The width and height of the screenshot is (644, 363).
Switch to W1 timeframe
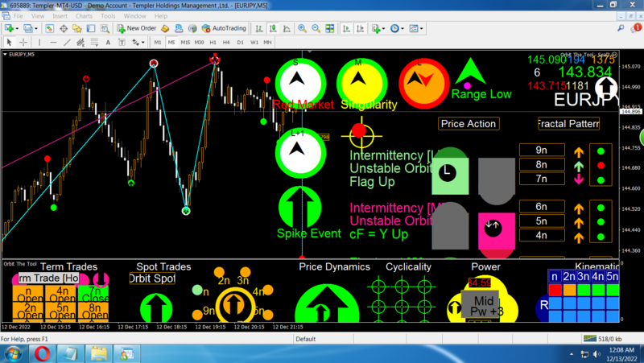tap(254, 43)
